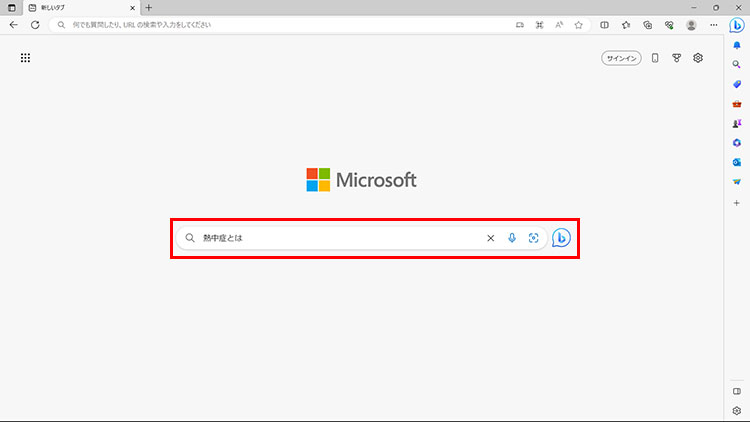
Task: Open the sidebar Tools briefcase icon
Action: pyautogui.click(x=737, y=104)
